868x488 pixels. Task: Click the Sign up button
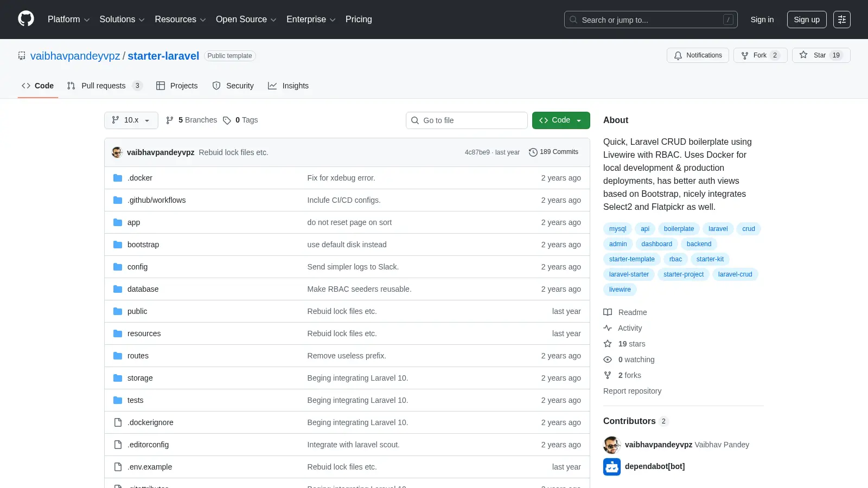(807, 20)
